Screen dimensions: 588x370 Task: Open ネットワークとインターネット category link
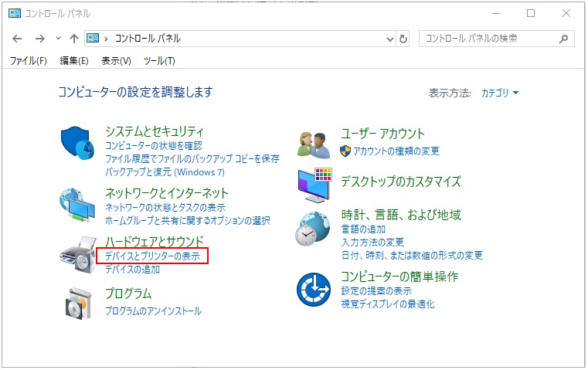click(x=167, y=193)
